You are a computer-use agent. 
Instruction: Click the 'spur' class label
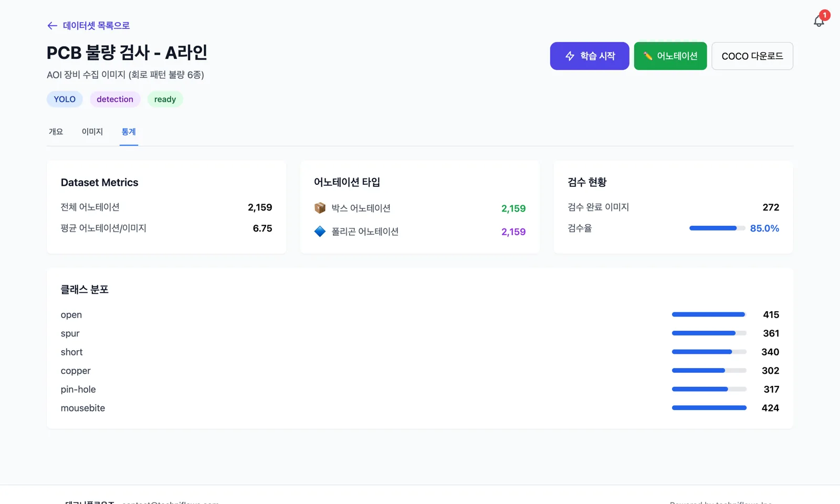pos(70,333)
